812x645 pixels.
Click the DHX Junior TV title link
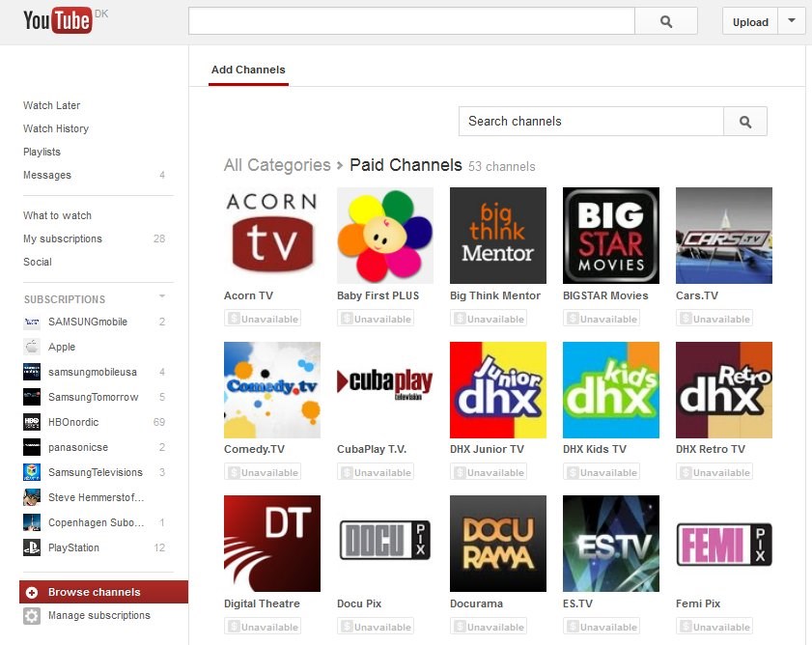point(487,449)
